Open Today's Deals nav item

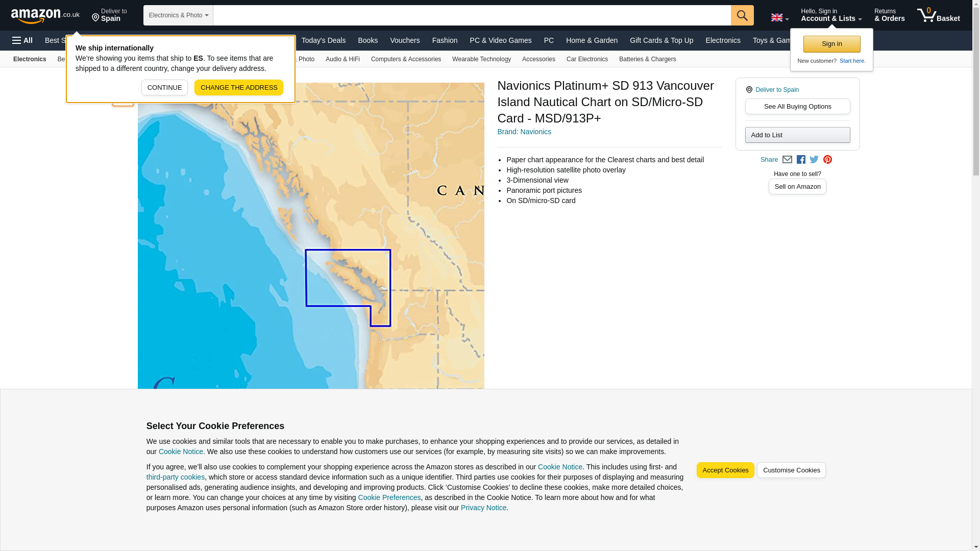[323, 40]
